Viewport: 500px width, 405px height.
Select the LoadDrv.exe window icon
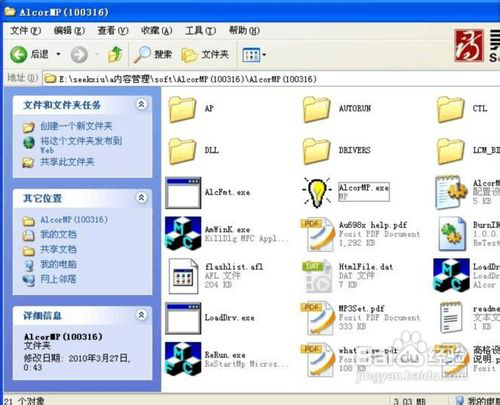pyautogui.click(x=183, y=318)
